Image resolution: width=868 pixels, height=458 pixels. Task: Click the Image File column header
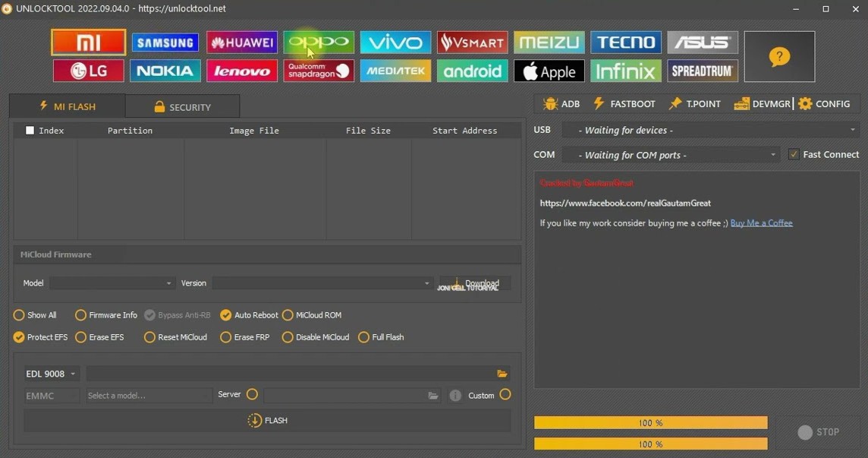coord(254,131)
